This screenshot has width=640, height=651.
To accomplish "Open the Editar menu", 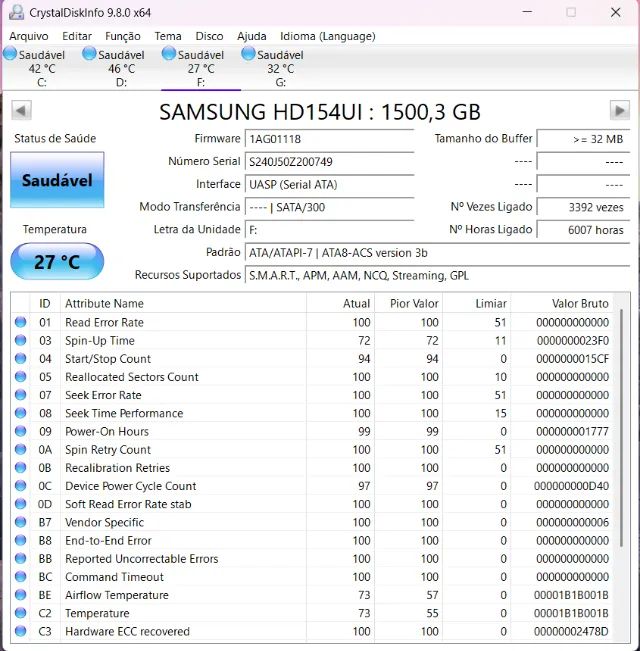I will click(77, 37).
